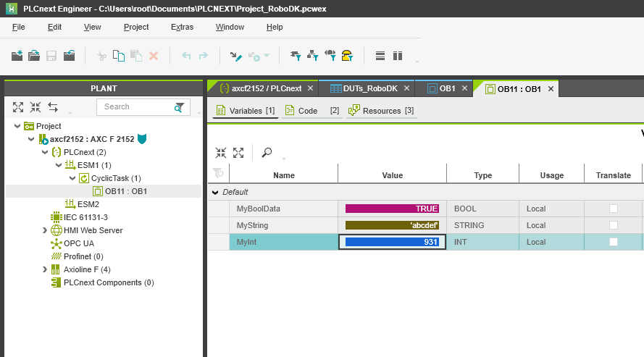Select OPC UA in PLANT tree
644x357 pixels.
72,243
